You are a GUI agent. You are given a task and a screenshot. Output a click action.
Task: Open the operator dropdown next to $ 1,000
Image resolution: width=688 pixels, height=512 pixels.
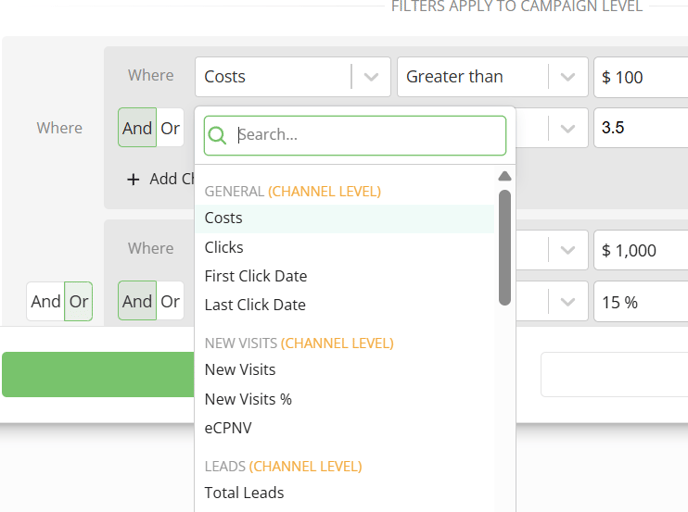pos(568,250)
